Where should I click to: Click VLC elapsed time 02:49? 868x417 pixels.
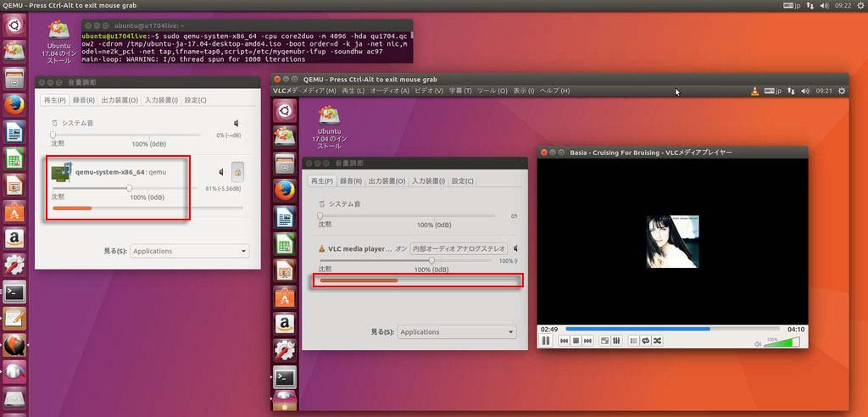coord(548,329)
